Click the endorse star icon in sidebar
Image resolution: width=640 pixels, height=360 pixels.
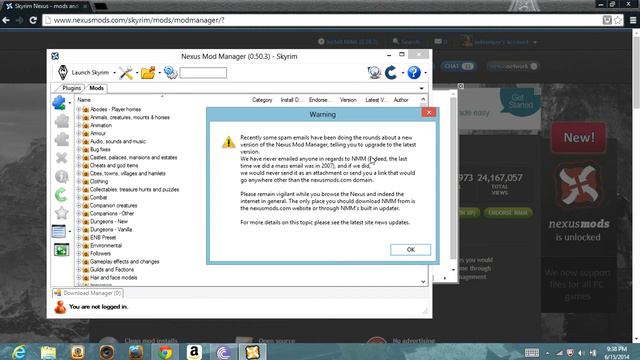(62, 213)
